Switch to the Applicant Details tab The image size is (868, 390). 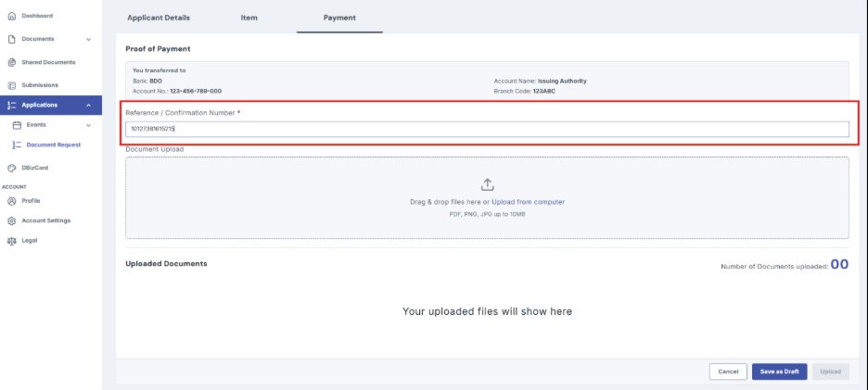pyautogui.click(x=159, y=18)
